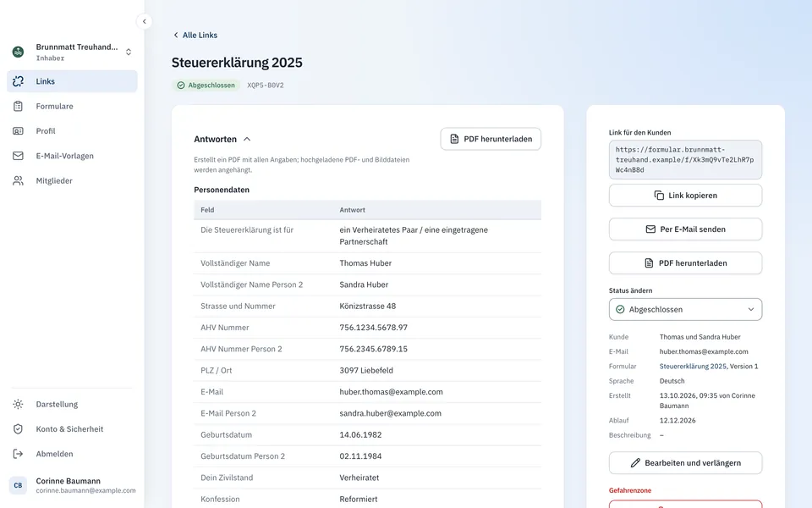Click the Abgeschlossen status badge
The image size is (812, 508).
point(206,85)
